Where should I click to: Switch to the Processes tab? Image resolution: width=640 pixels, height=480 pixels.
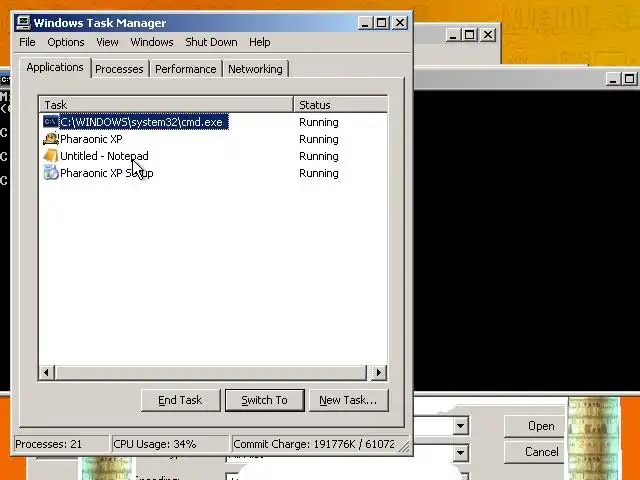click(x=119, y=69)
